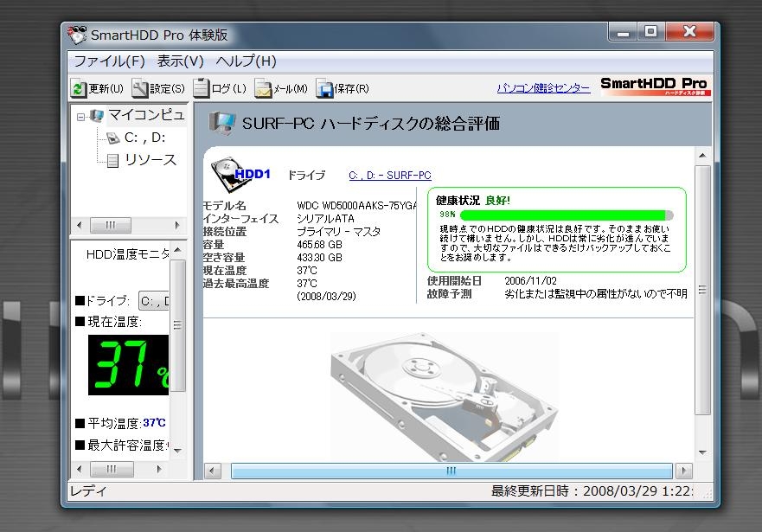The image size is (762, 532).
Task: Click the 故障予測 failure prediction value
Action: (x=596, y=294)
